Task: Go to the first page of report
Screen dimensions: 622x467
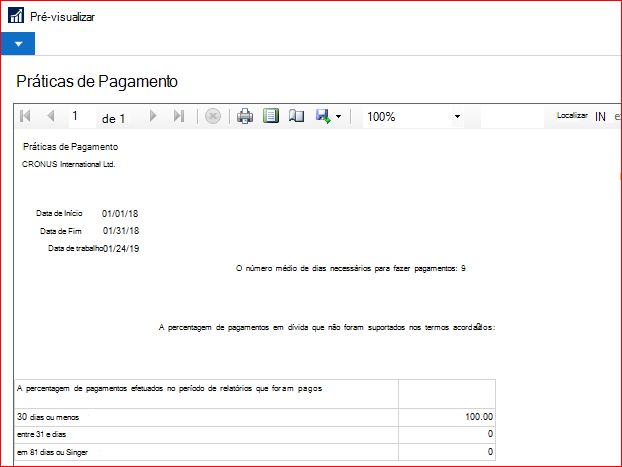Action: coord(25,116)
